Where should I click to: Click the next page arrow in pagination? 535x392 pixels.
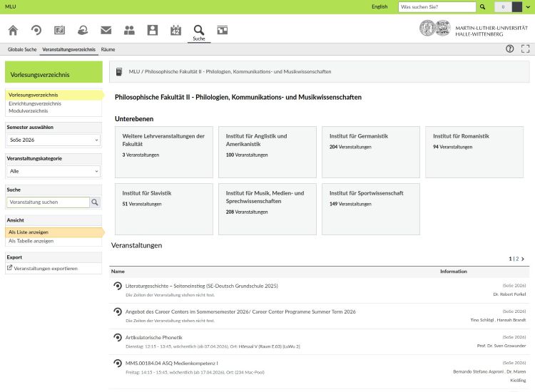[523, 259]
